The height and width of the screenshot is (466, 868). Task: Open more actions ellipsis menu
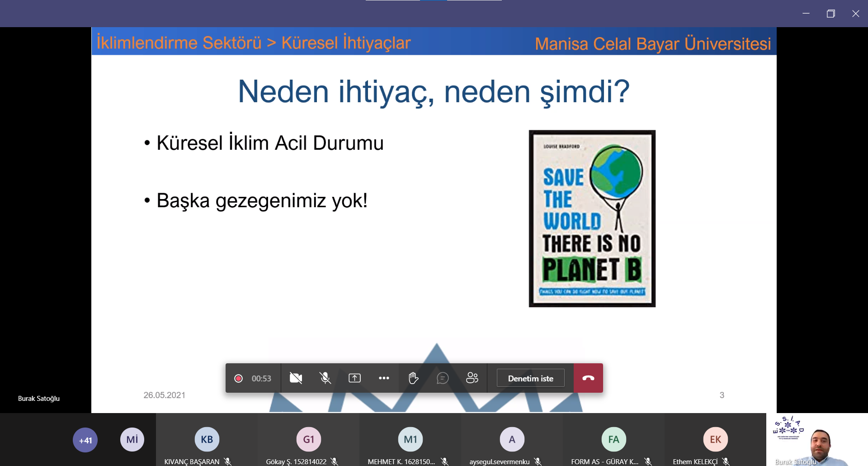click(384, 378)
